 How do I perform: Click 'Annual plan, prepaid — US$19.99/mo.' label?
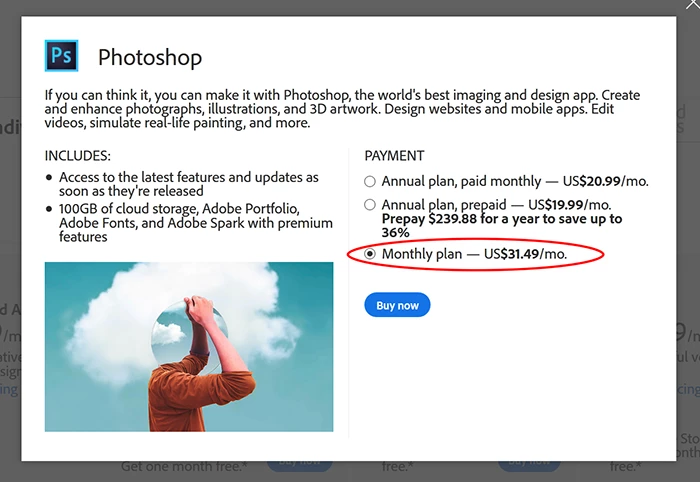496,205
